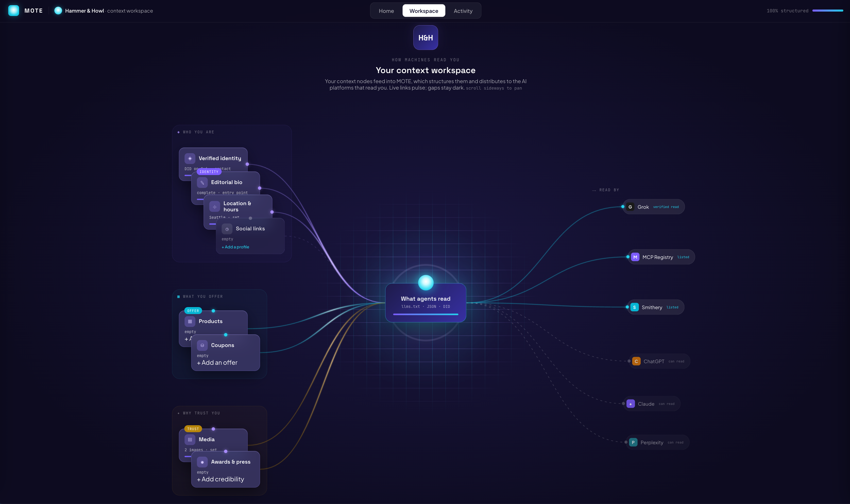The width and height of the screenshot is (850, 504).
Task: Click the purple IDENTITY tag
Action: [x=209, y=172]
